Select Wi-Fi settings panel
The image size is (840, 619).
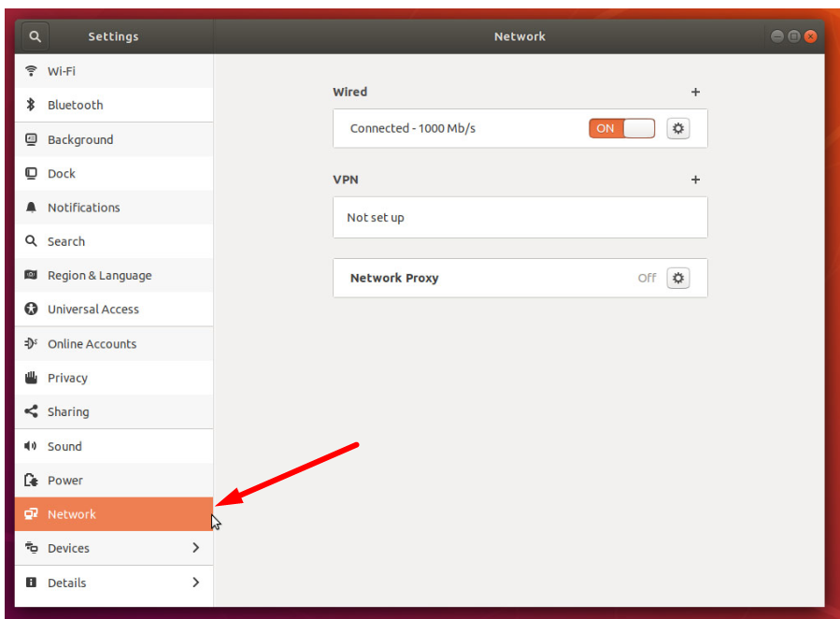114,71
